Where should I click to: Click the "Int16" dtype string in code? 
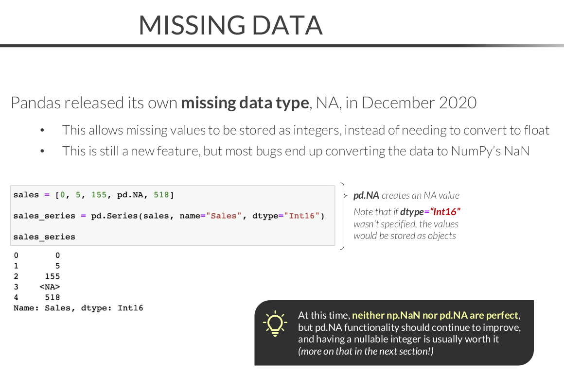click(303, 216)
